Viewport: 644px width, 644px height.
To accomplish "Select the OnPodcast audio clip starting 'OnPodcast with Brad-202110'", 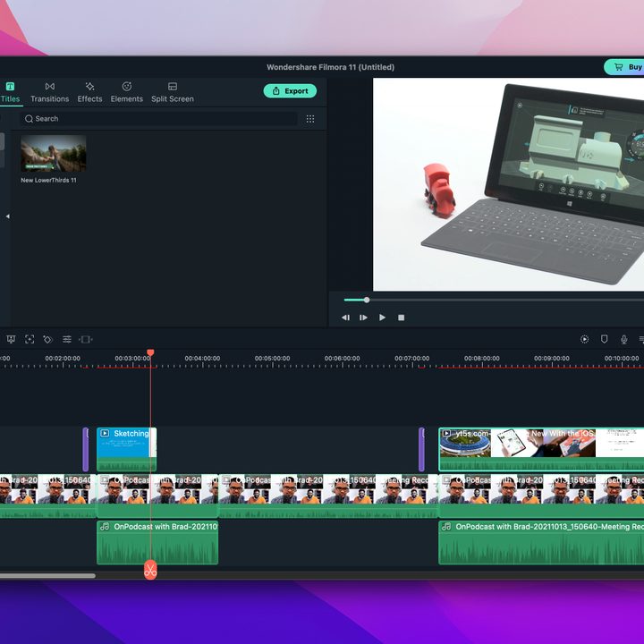I will pyautogui.click(x=157, y=542).
